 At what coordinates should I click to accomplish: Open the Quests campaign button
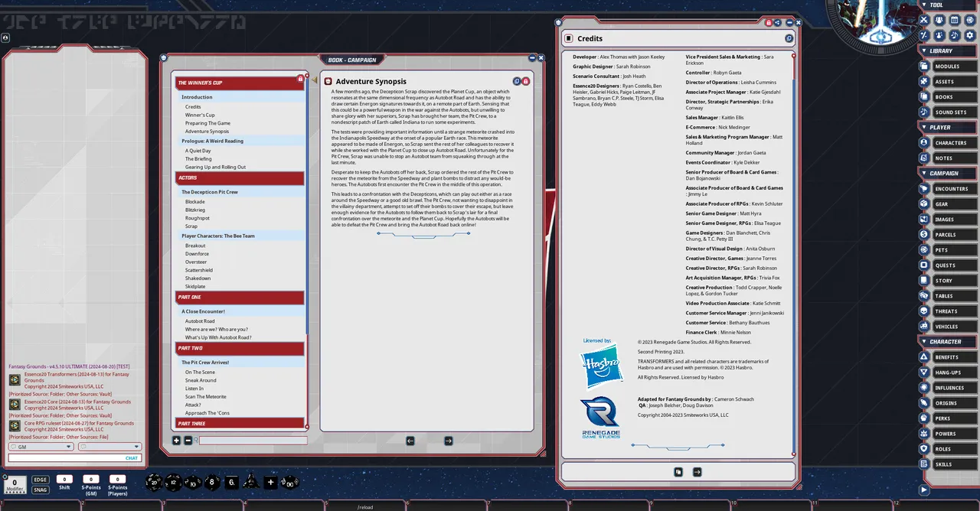947,265
